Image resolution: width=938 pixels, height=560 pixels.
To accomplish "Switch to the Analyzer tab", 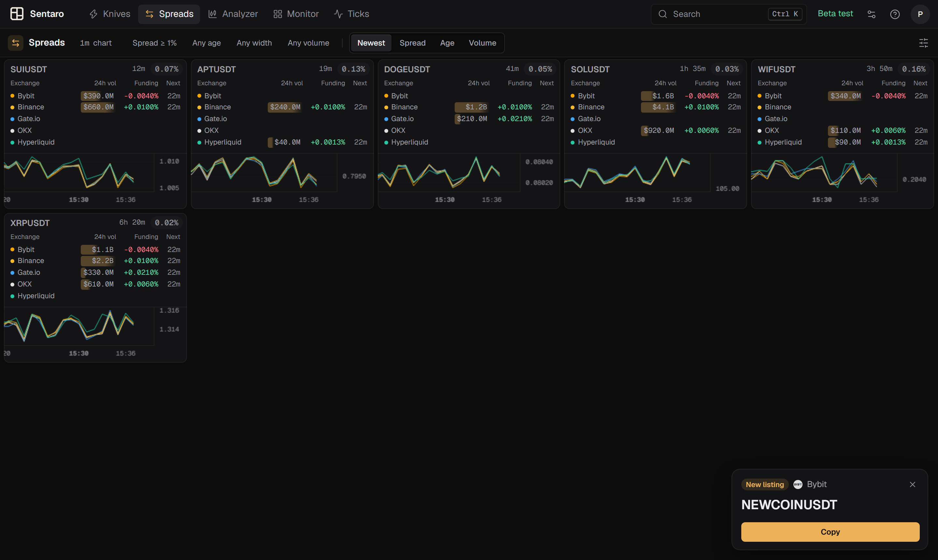I will pyautogui.click(x=233, y=14).
